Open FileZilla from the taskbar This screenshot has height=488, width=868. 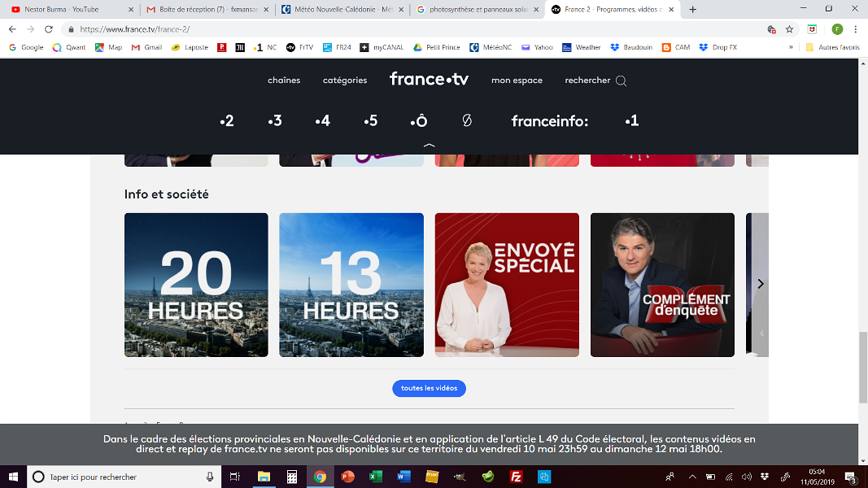[516, 477]
